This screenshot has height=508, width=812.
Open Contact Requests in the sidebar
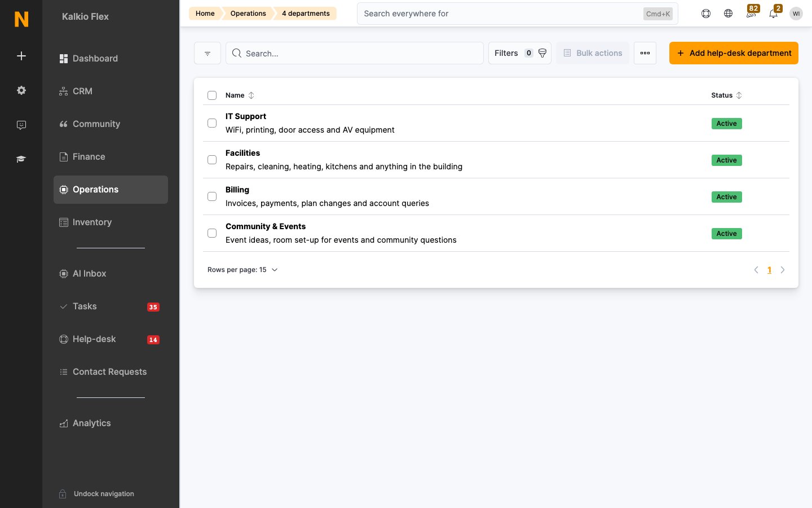tap(111, 372)
